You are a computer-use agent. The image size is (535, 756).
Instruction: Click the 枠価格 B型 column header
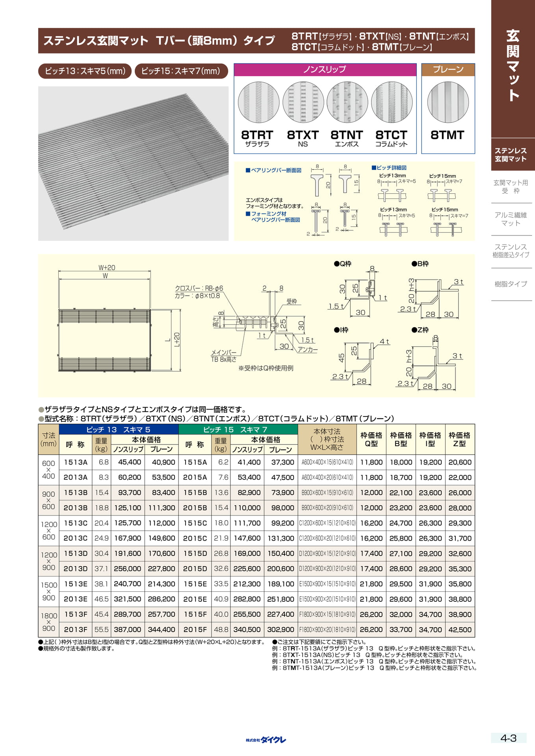tap(401, 439)
